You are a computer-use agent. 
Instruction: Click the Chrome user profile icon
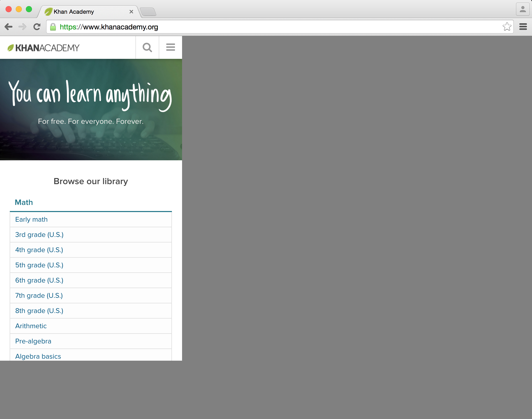coord(522,10)
